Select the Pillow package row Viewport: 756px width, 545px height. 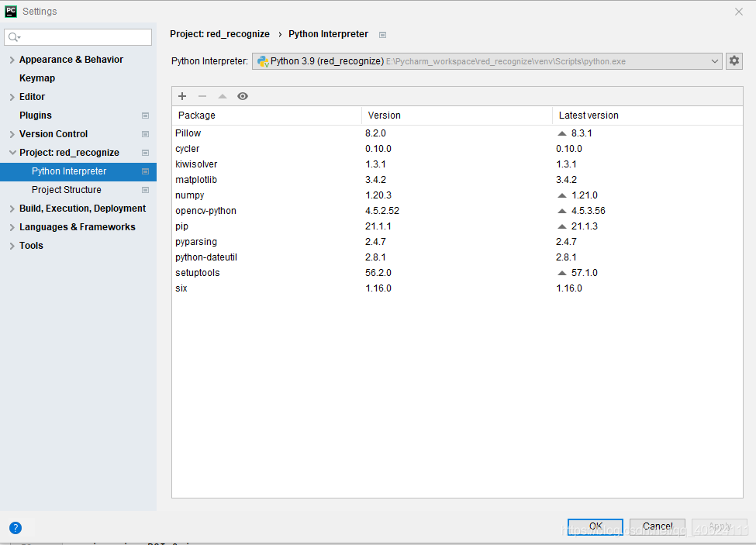point(457,133)
